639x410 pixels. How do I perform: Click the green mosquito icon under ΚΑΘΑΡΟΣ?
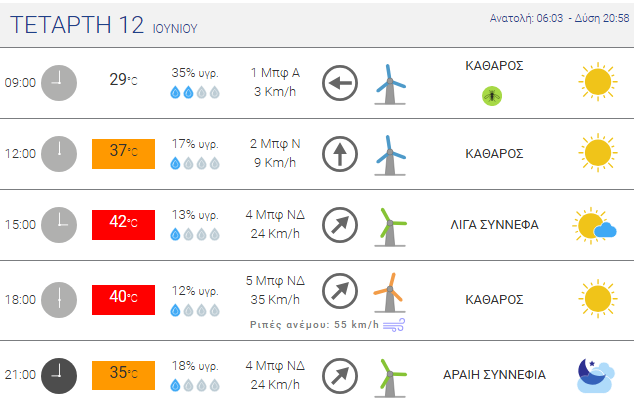pos(492,96)
